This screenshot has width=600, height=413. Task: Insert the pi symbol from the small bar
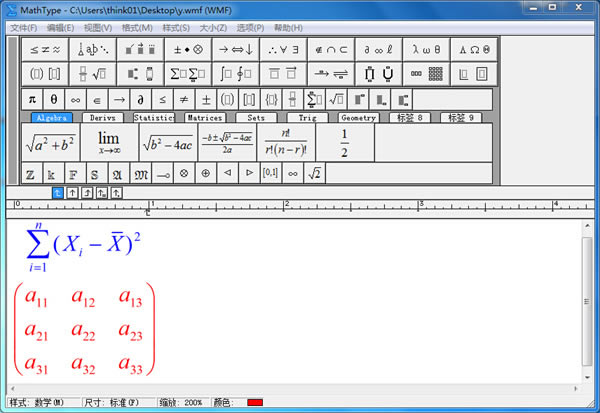[x=32, y=99]
